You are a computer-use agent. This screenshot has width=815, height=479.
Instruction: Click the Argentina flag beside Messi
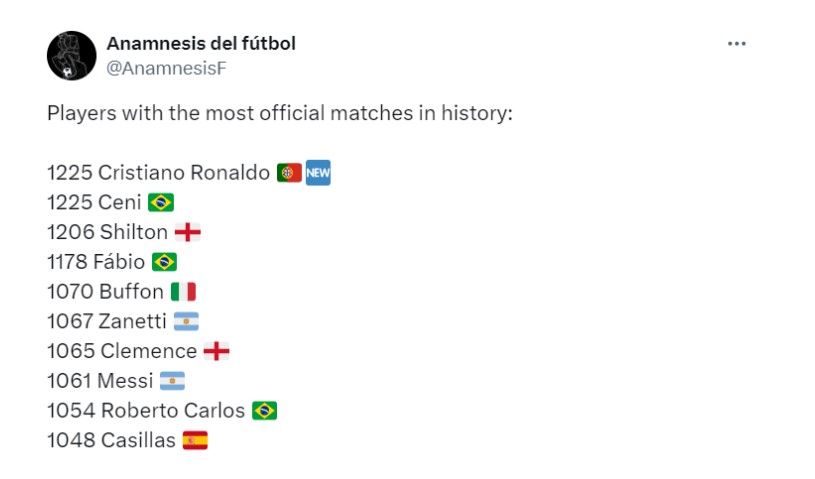(x=173, y=381)
